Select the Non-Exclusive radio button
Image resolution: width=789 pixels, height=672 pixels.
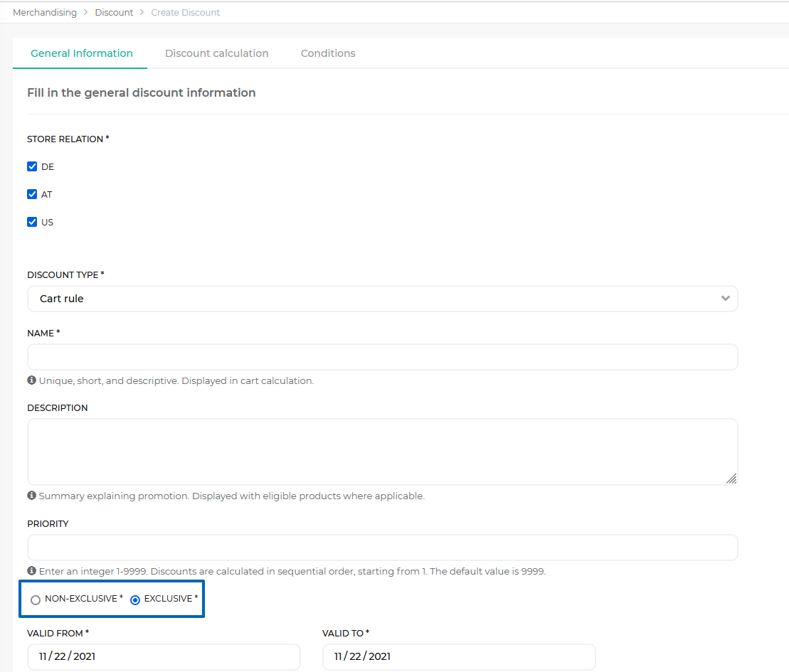coord(36,599)
